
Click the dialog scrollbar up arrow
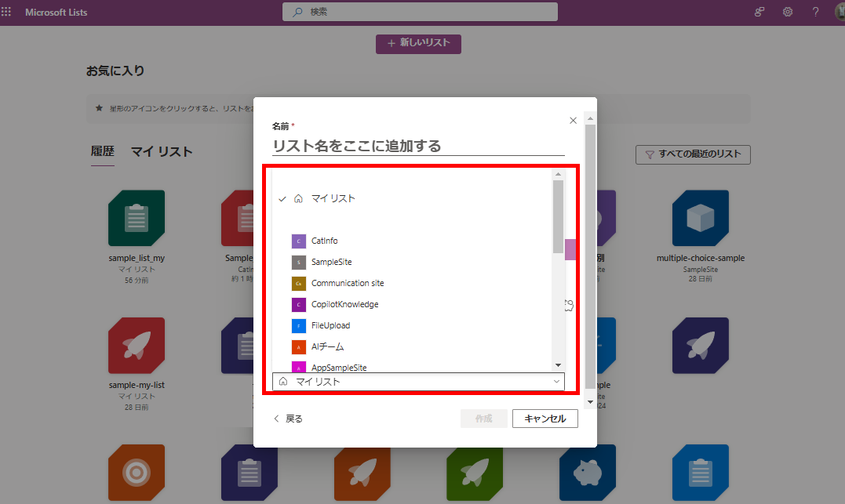590,118
